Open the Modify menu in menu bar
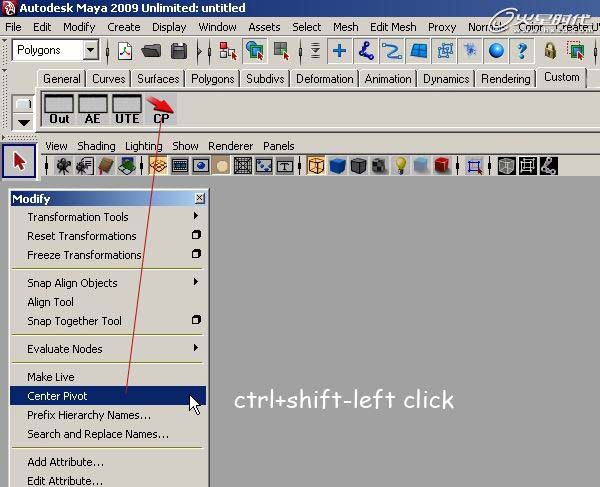The height and width of the screenshot is (487, 600). coord(79,27)
